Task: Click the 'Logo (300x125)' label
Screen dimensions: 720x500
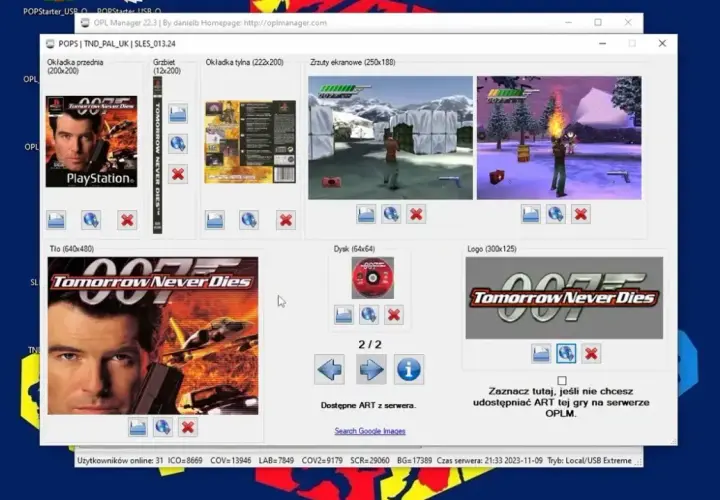Action: pyautogui.click(x=492, y=249)
